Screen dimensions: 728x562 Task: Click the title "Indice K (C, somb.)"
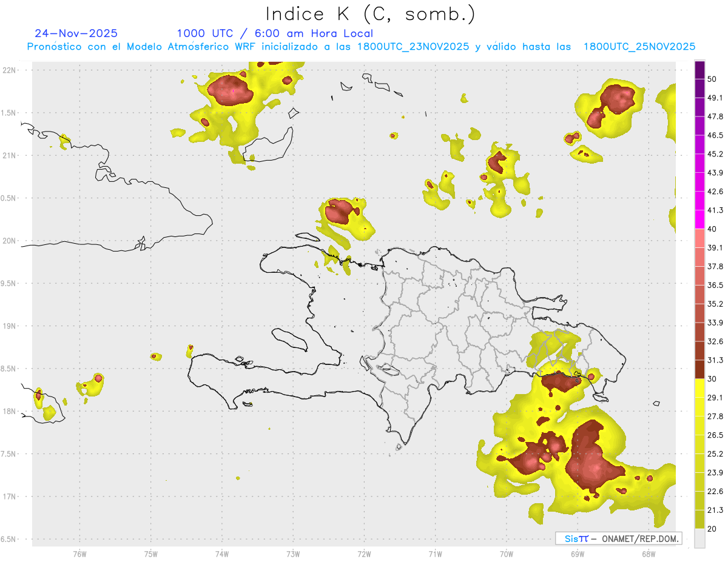click(370, 14)
